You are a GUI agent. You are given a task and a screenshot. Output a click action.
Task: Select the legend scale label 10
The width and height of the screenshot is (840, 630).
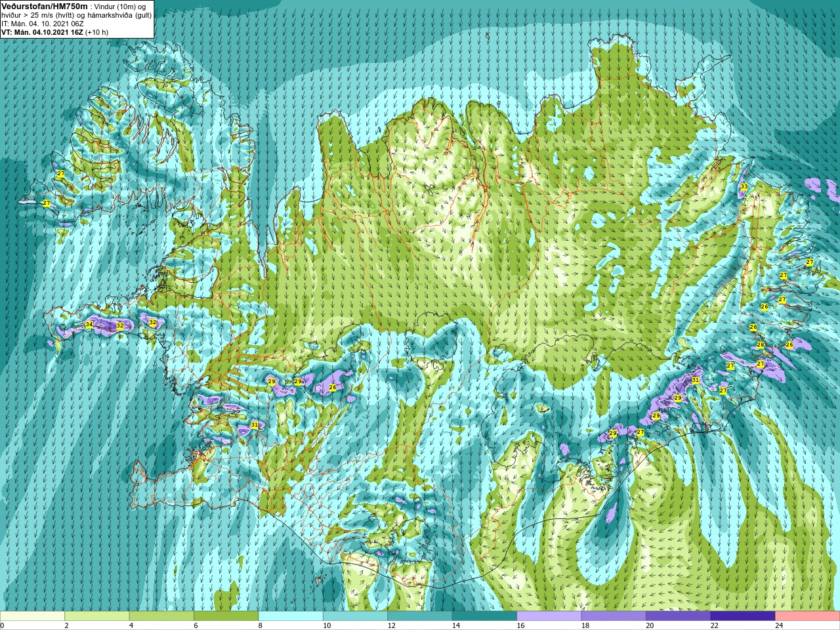327,625
